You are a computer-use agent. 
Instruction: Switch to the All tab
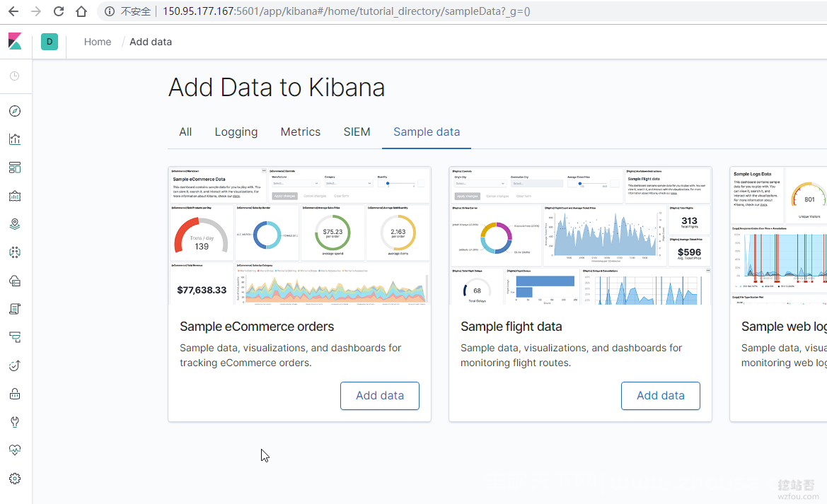(x=185, y=131)
